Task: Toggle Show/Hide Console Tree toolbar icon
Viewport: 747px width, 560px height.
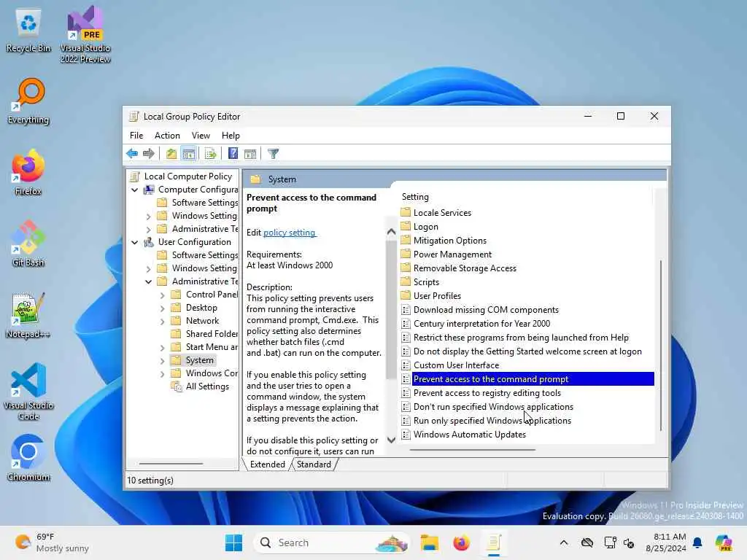Action: (189, 154)
